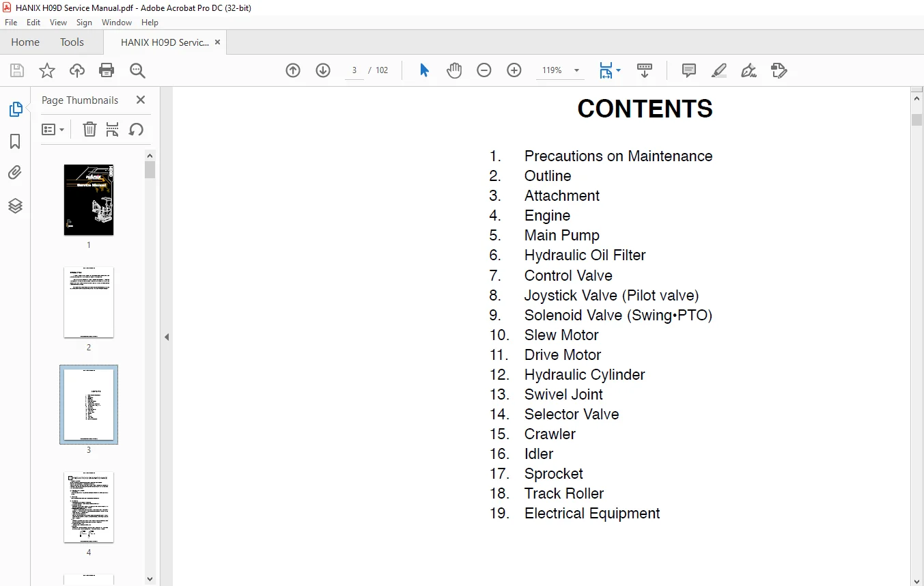
Task: Click the "Electrical Equipment" contents entry
Action: (592, 514)
